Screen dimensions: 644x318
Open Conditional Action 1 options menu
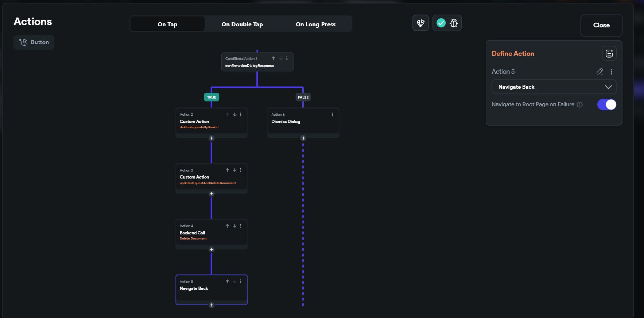287,58
